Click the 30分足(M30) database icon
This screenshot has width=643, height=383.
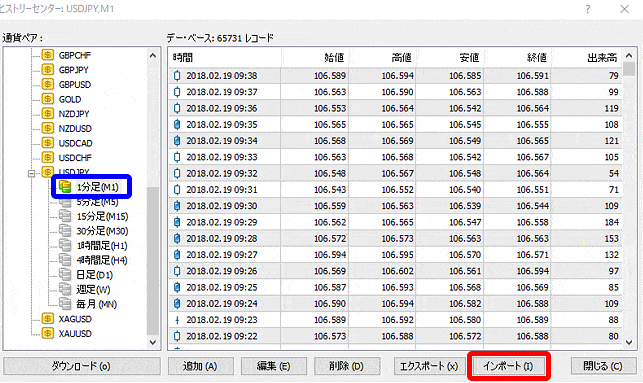tap(65, 231)
